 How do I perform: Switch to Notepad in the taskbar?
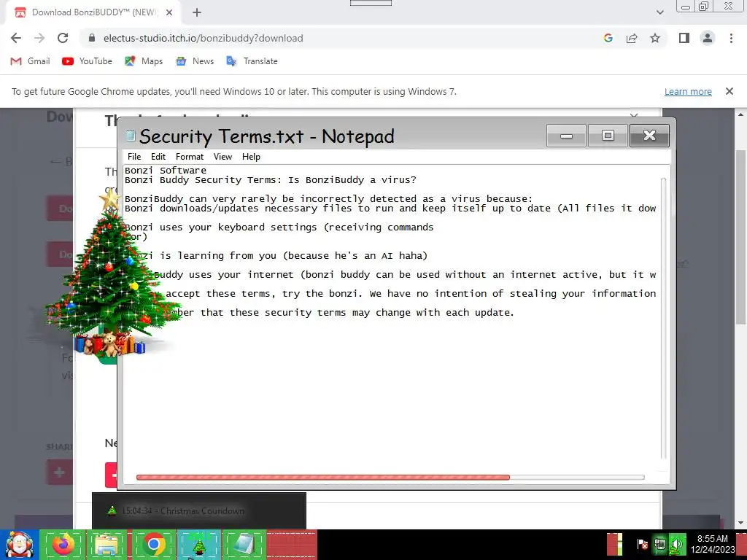pyautogui.click(x=244, y=544)
